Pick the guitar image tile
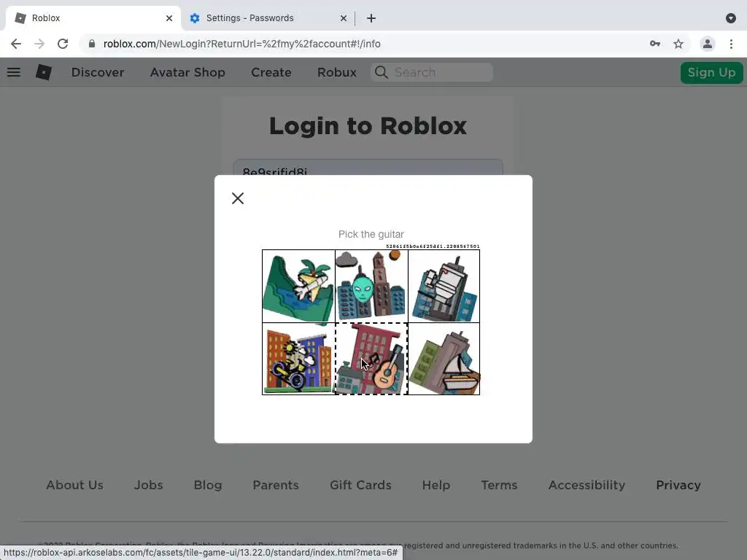This screenshot has width=747, height=560. pos(371,359)
